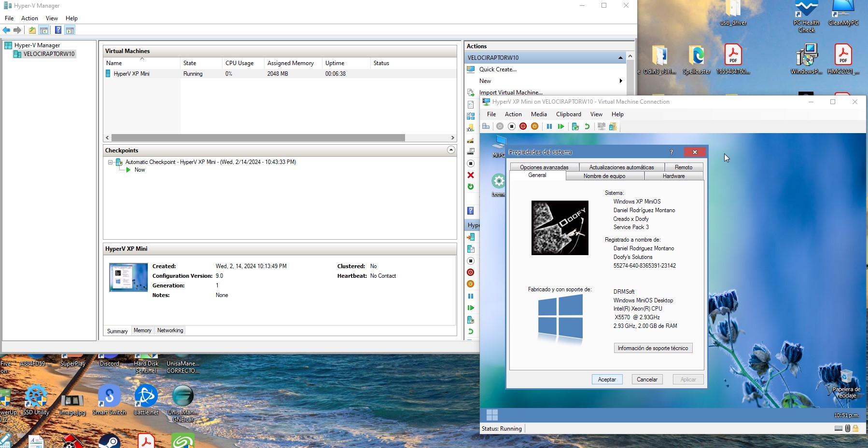868x448 pixels.
Task: Save VM state with orange toolbar icon
Action: pyautogui.click(x=534, y=126)
